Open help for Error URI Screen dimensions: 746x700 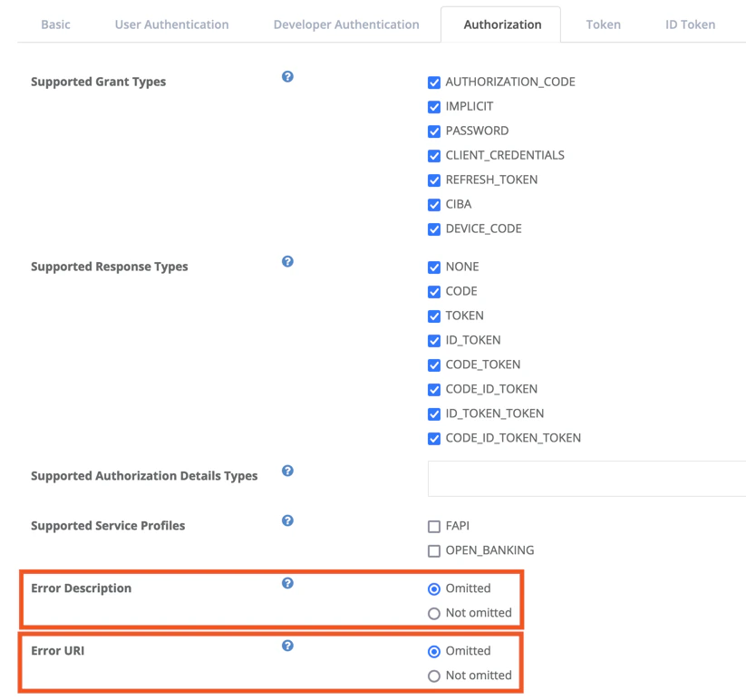pos(287,646)
